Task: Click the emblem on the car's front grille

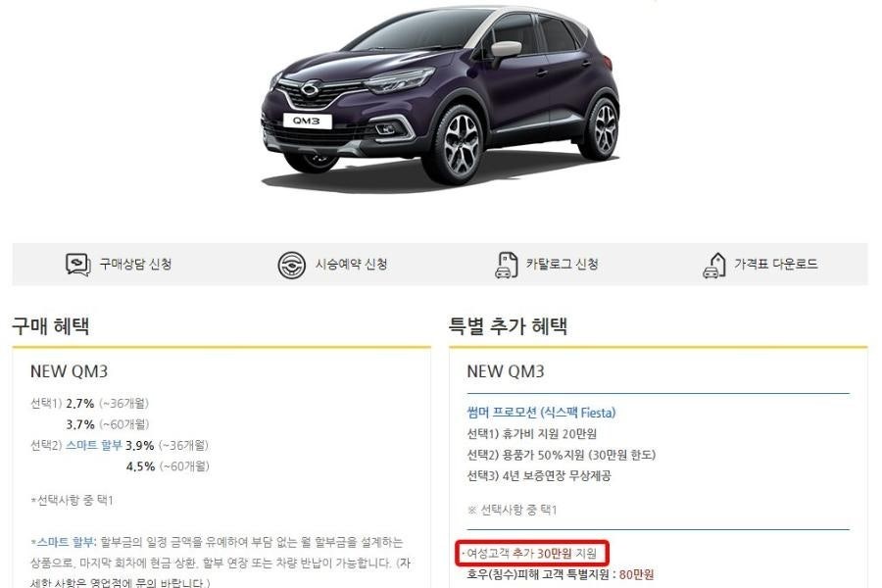Action: pyautogui.click(x=309, y=89)
